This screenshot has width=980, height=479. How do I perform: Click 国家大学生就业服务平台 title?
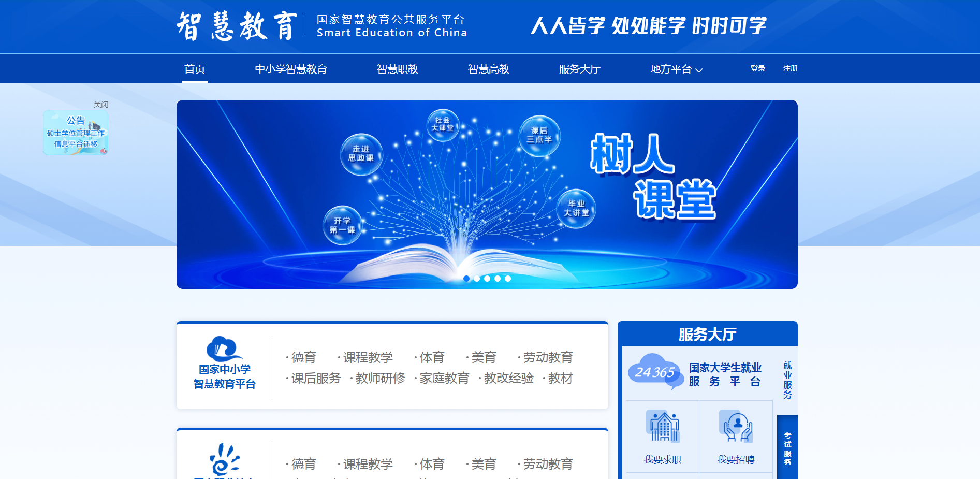click(725, 374)
